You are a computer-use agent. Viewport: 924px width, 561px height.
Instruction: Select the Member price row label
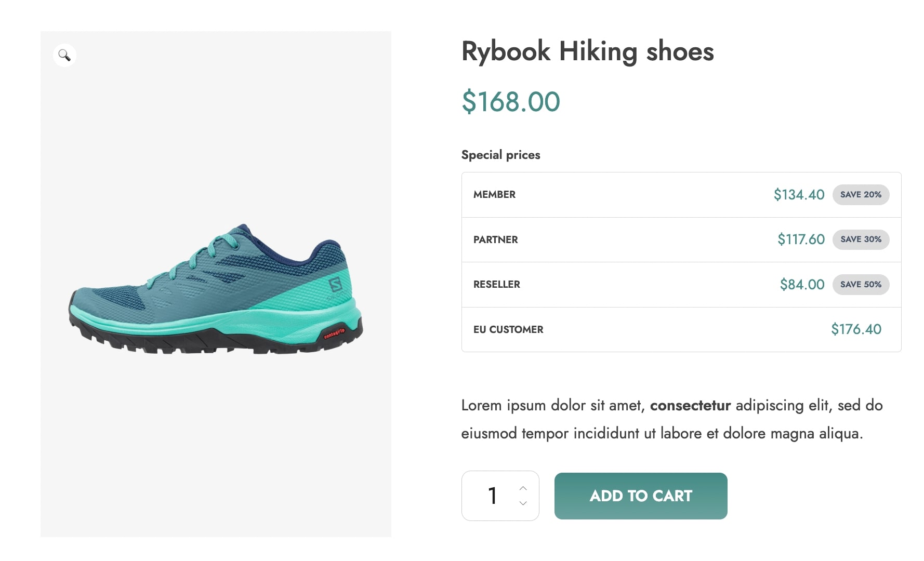click(x=494, y=195)
